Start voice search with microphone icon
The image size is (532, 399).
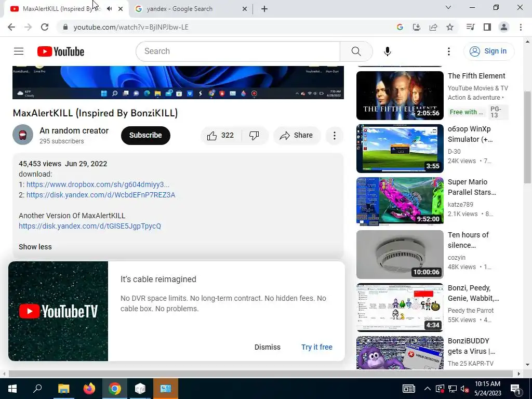388,51
